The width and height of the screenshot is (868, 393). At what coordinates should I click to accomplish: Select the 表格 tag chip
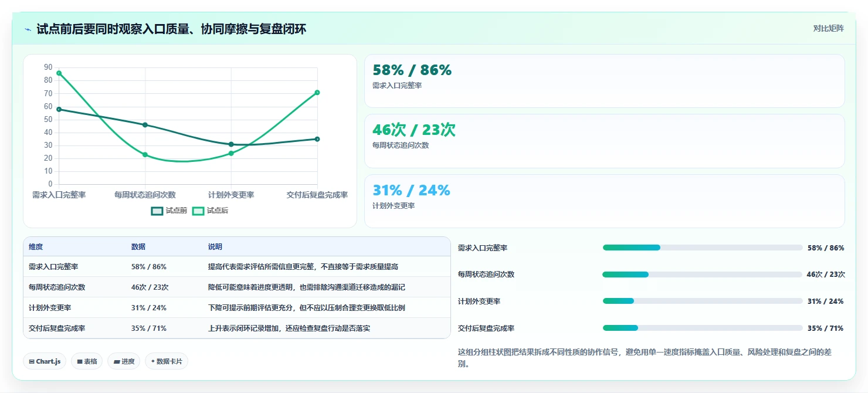87,361
